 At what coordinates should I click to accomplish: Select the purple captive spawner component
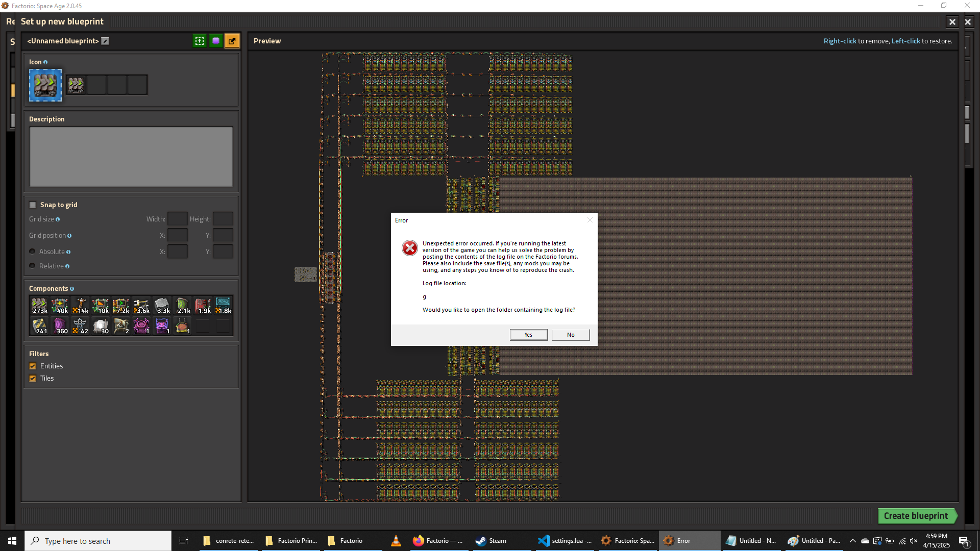tap(162, 326)
